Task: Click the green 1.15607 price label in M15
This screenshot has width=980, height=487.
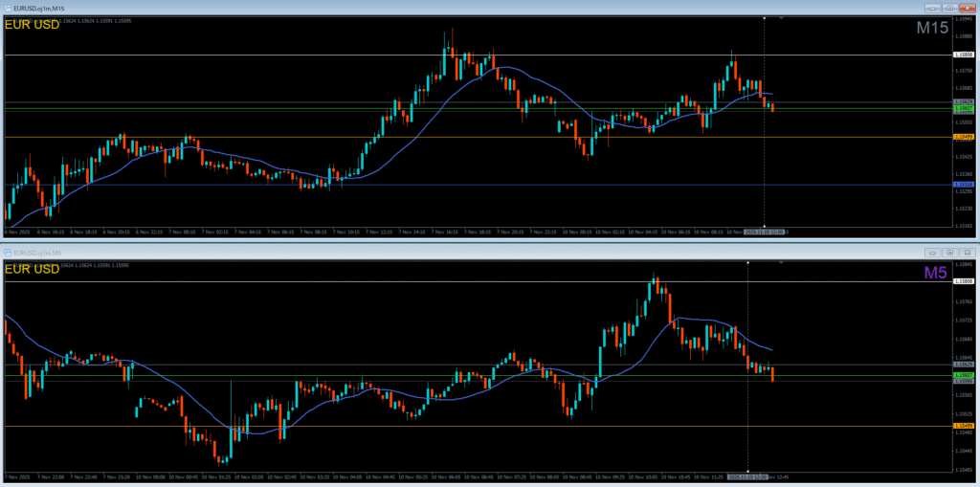Action: pyautogui.click(x=961, y=108)
